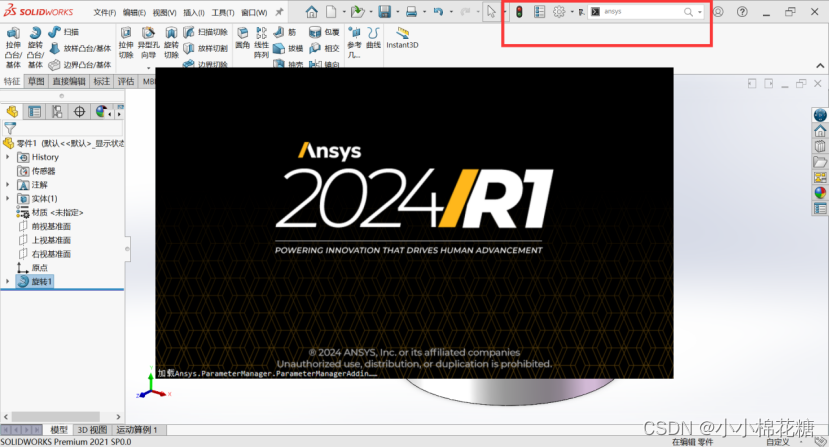This screenshot has width=830, height=447.
Task: Switch to the 直接编辑 tab
Action: [x=69, y=81]
